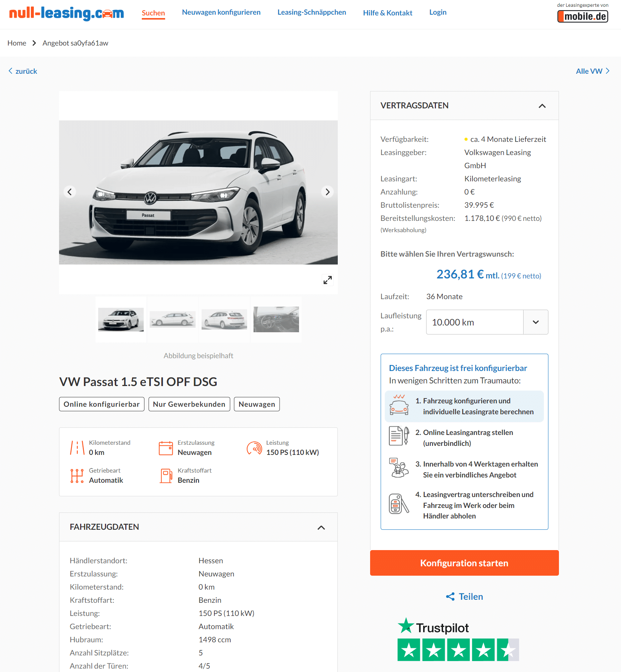Open the Alle VW link
Viewport: 621px width, 672px height.
point(593,71)
